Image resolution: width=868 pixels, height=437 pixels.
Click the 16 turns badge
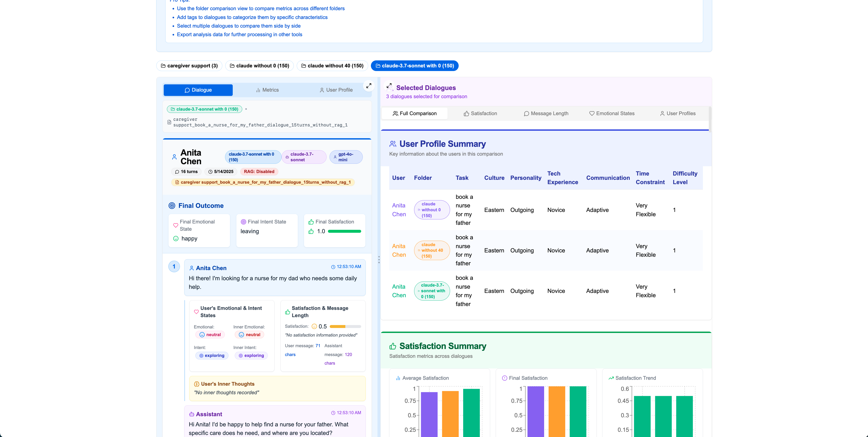click(x=186, y=171)
